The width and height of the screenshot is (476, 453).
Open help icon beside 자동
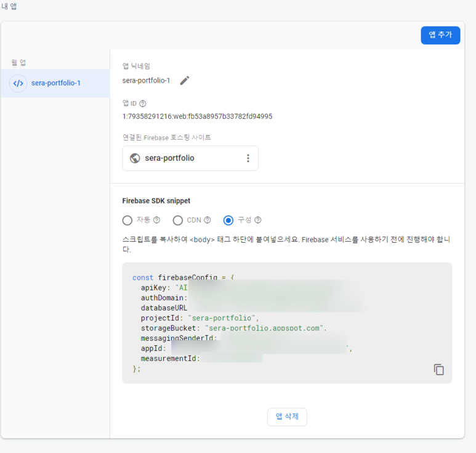(156, 220)
